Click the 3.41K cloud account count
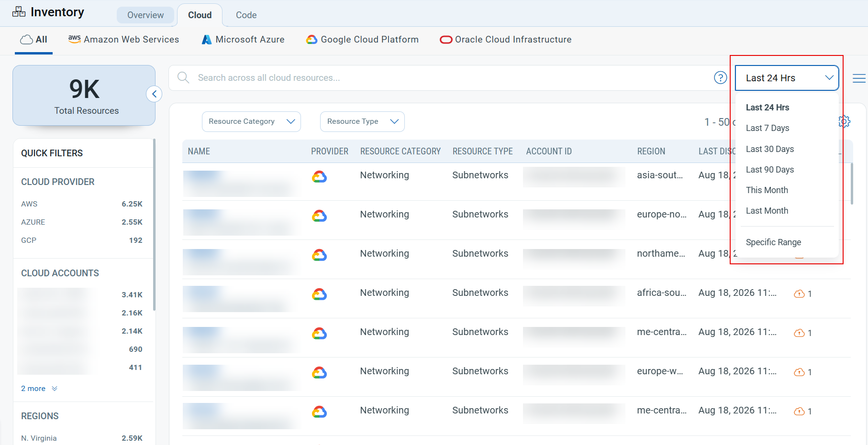Image resolution: width=868 pixels, height=445 pixels. coord(132,295)
